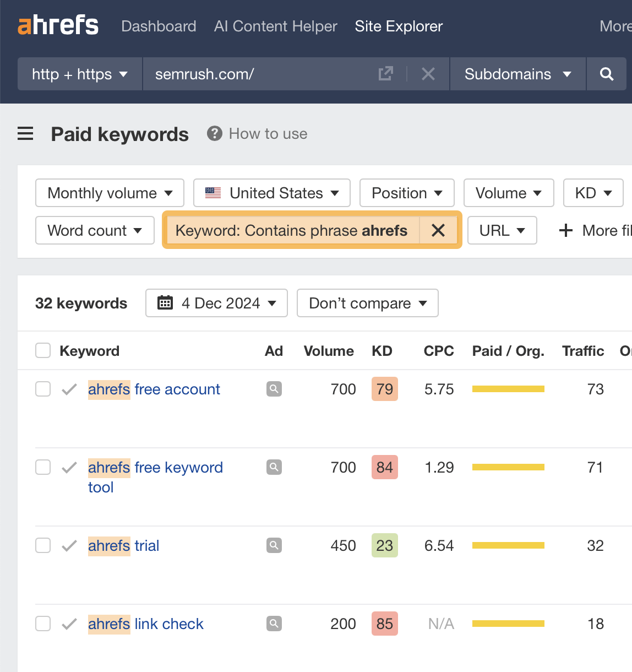This screenshot has height=672, width=632.
Task: Open the ahrefs free keyword tool result
Action: pos(155,467)
